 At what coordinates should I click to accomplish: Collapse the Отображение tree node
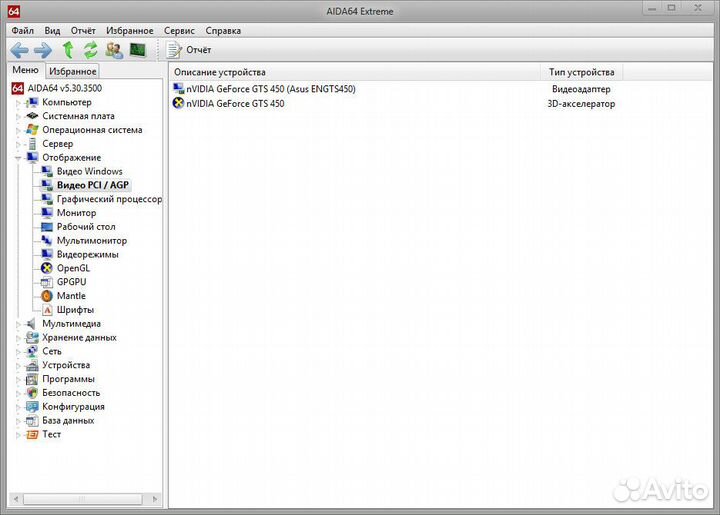[18, 158]
